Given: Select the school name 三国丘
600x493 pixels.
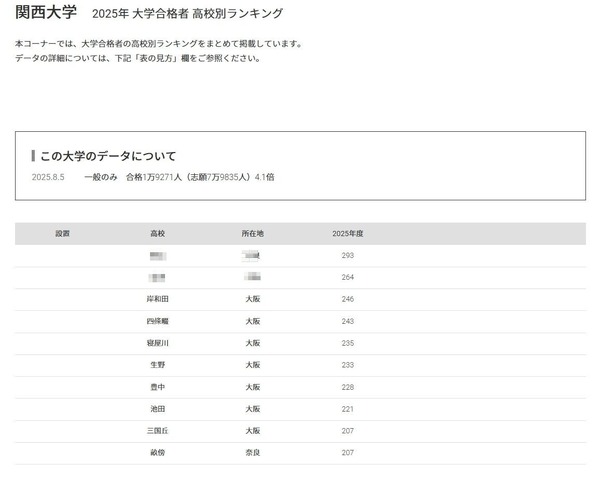Looking at the screenshot, I should [157, 431].
